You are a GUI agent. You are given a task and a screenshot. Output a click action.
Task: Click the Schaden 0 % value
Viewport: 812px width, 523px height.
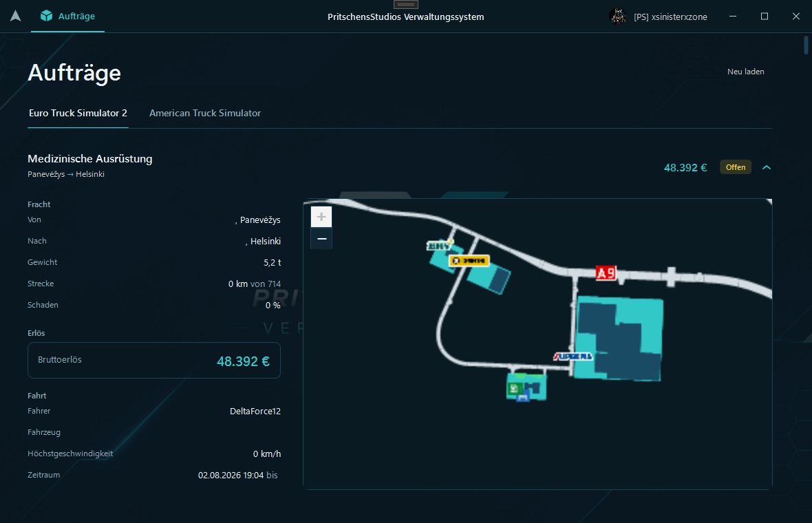pyautogui.click(x=273, y=305)
